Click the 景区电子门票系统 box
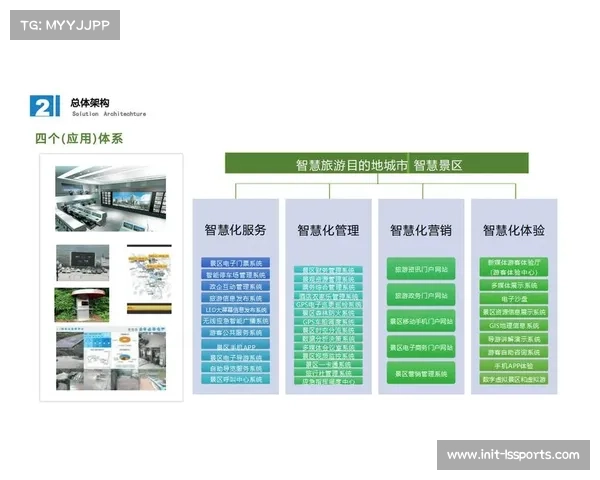600x480 pixels. (x=236, y=263)
